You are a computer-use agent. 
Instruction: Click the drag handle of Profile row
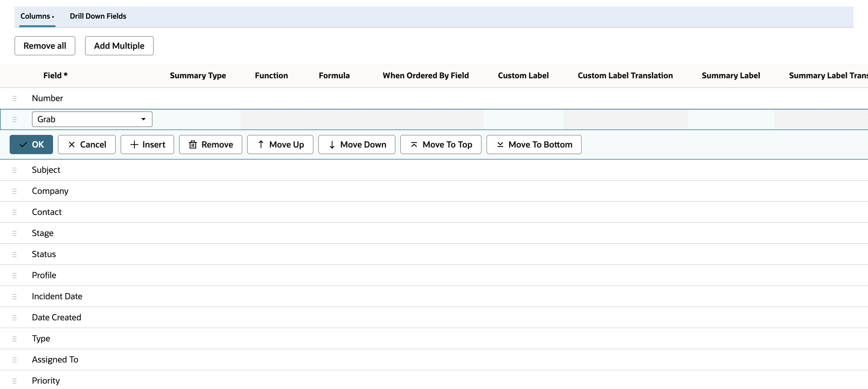(x=14, y=275)
